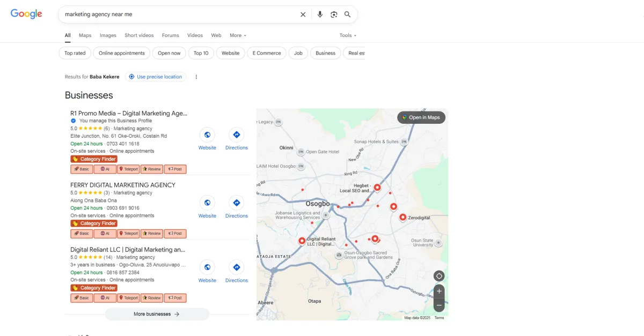The image size is (644, 336).
Task: Click the Post button under Digital Reliant LLC
Action: pos(175,298)
